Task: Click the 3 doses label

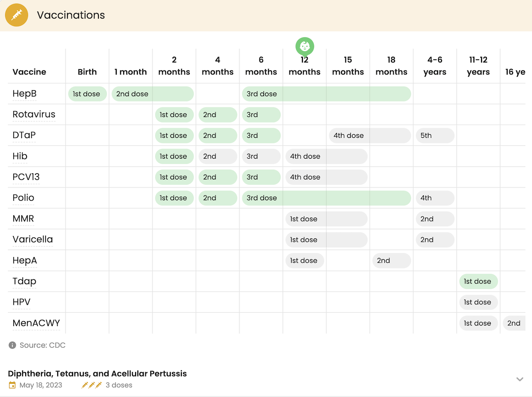Action: tap(119, 385)
